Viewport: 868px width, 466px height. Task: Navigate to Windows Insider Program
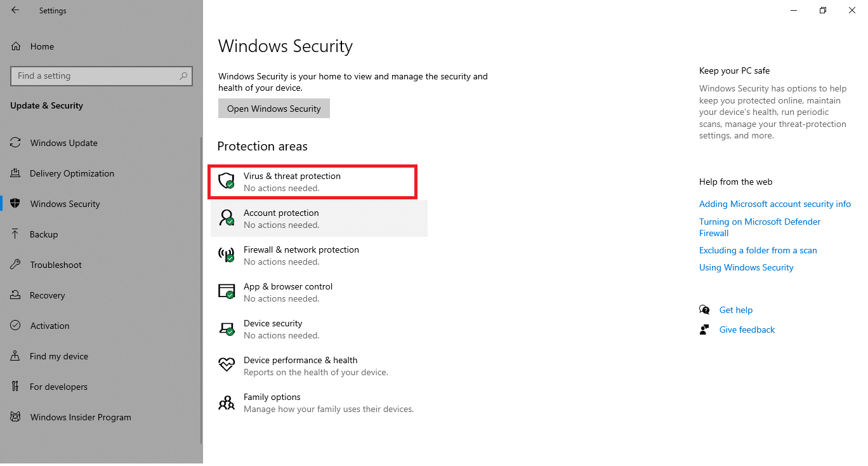[81, 417]
